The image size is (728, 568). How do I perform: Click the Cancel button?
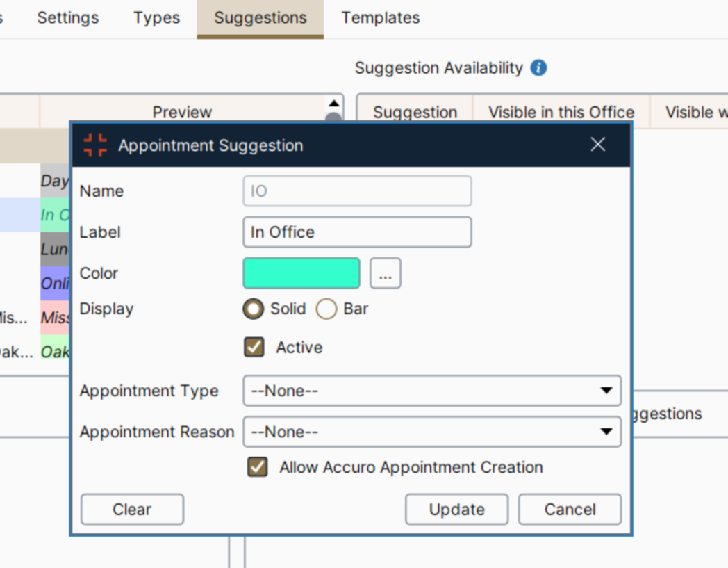point(570,510)
